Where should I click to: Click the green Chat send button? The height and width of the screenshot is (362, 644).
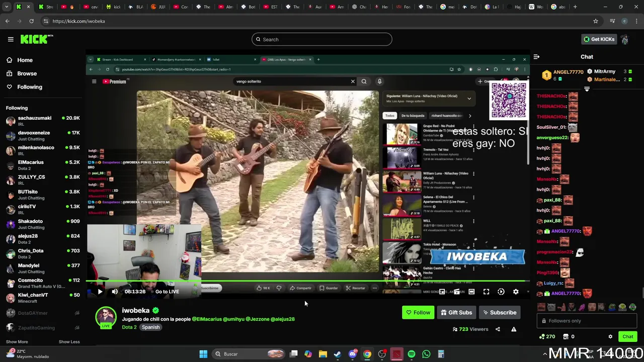[628, 337]
